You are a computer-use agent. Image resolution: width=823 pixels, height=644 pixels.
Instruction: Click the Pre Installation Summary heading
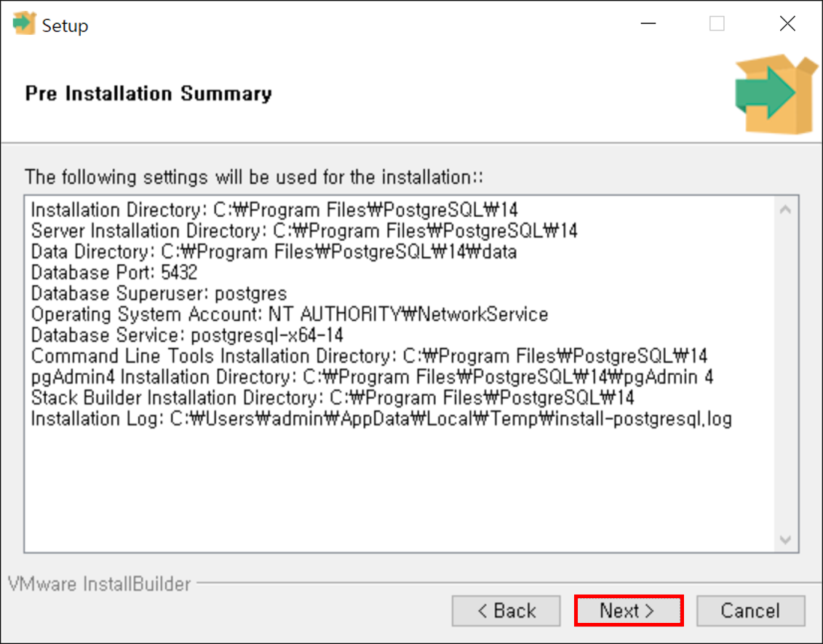(148, 93)
